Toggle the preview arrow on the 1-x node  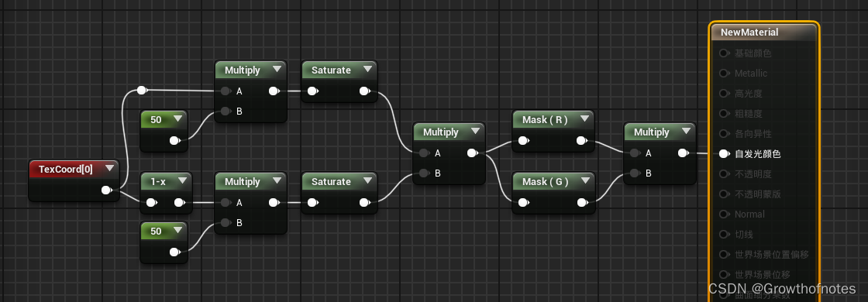182,181
